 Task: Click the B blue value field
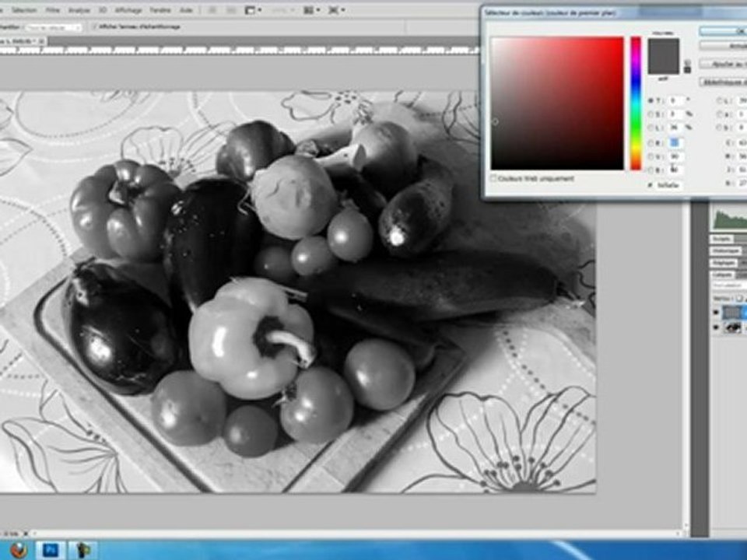pyautogui.click(x=675, y=170)
